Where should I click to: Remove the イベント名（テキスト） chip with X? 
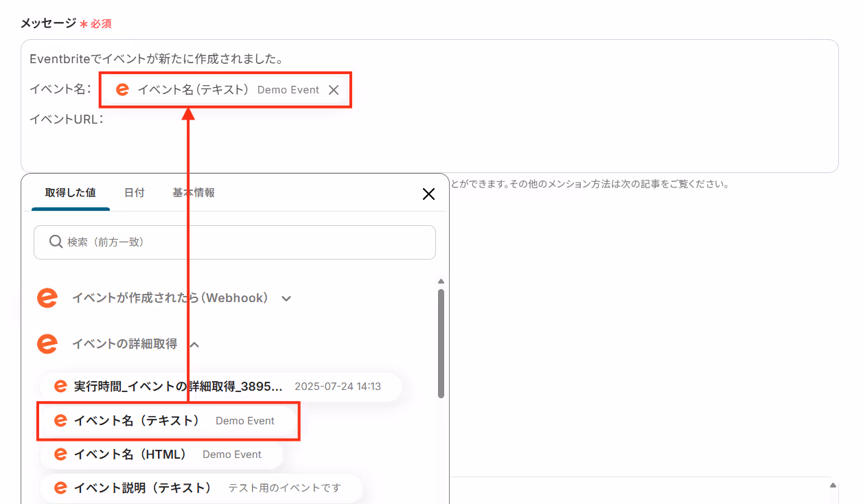click(334, 90)
